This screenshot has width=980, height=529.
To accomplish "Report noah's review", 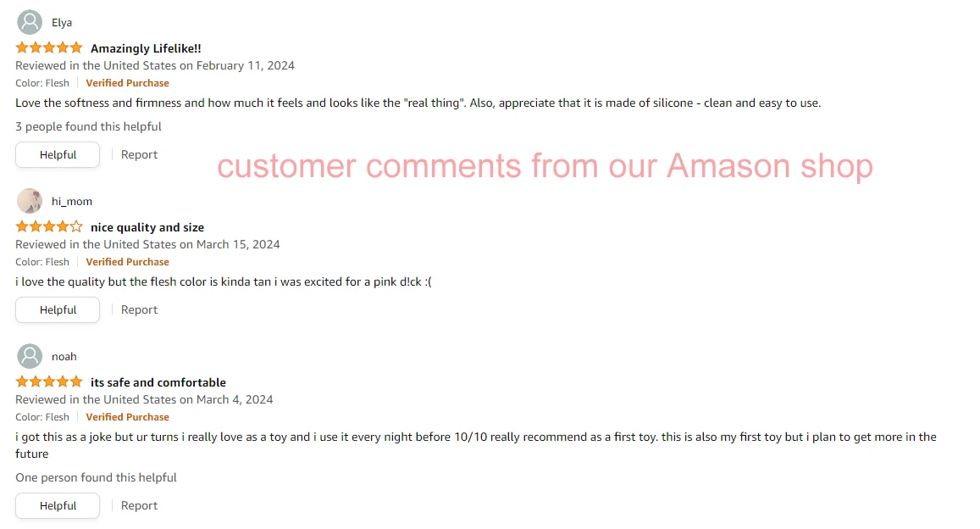I will pos(139,506).
